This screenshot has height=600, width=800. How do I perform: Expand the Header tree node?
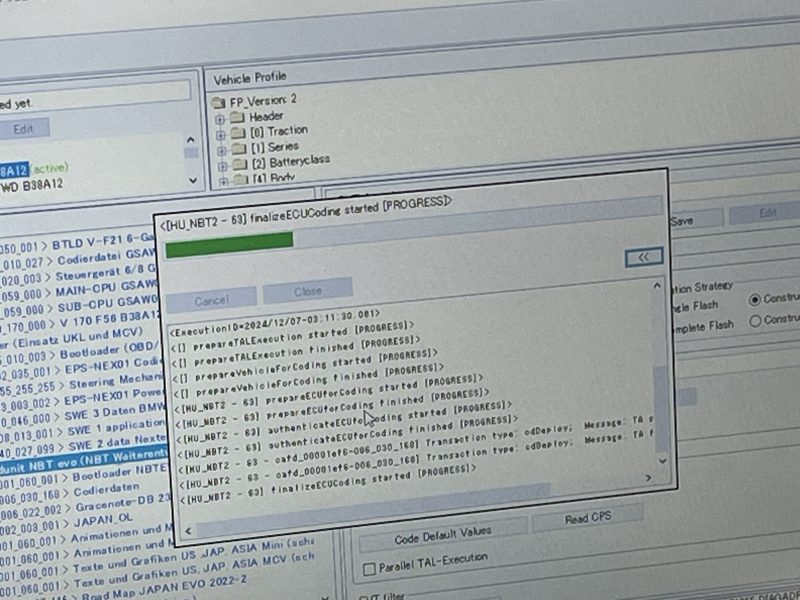point(221,117)
